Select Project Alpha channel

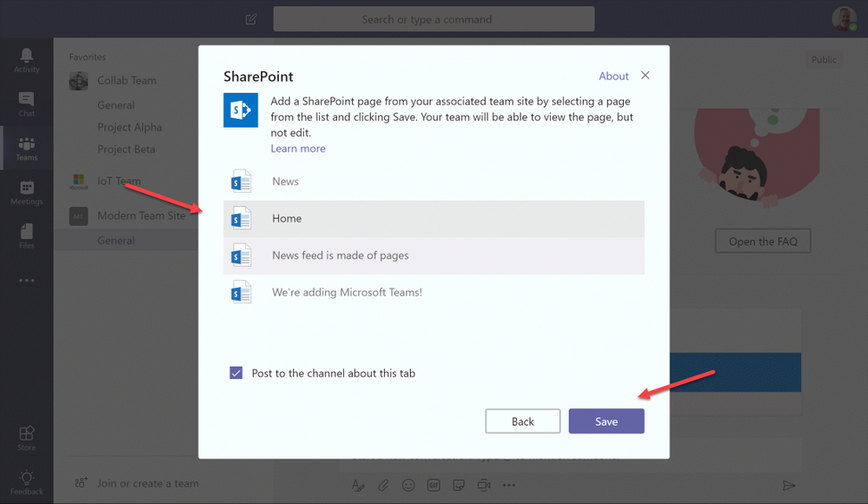[129, 127]
